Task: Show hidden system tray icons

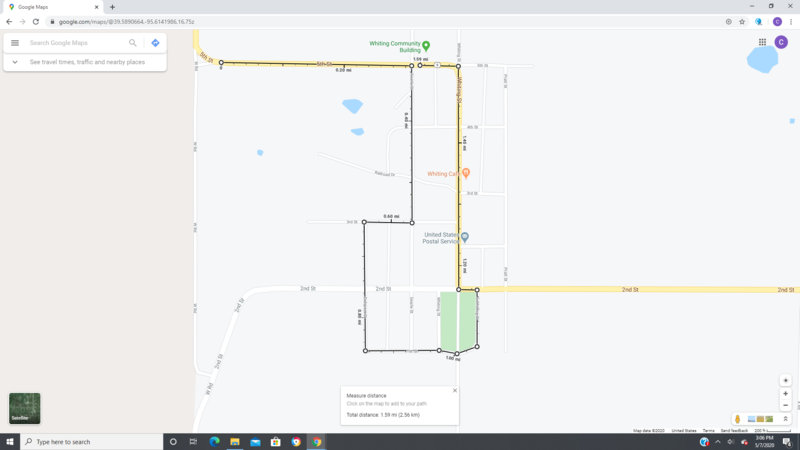Action: [718, 442]
